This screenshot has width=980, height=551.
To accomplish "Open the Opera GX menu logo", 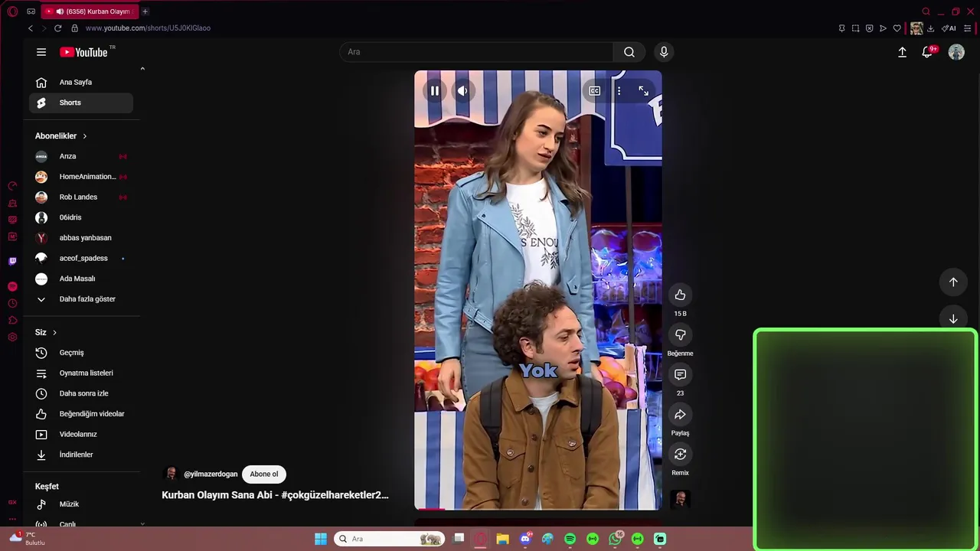I will tap(12, 11).
